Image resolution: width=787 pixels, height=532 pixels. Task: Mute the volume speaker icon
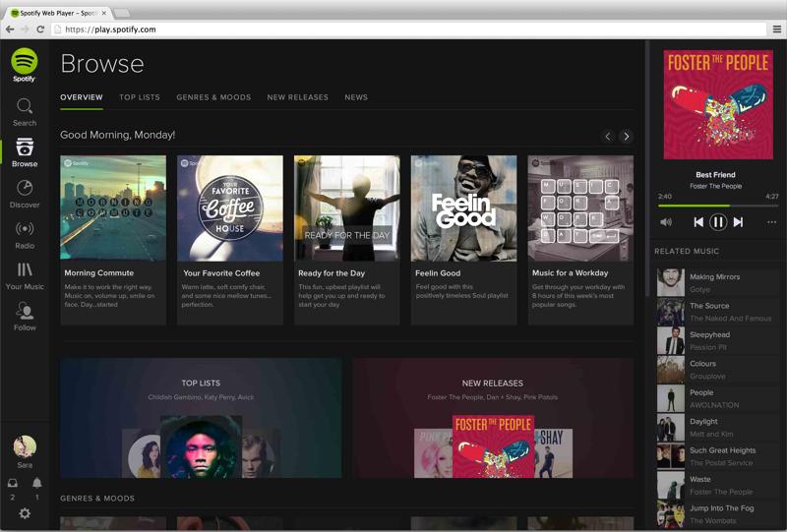666,222
